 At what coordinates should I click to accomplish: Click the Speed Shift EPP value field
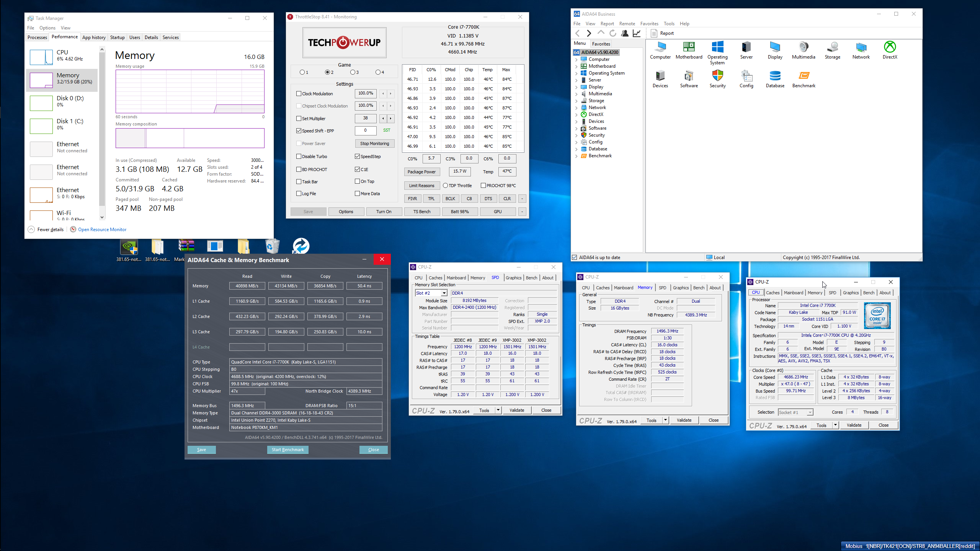365,130
